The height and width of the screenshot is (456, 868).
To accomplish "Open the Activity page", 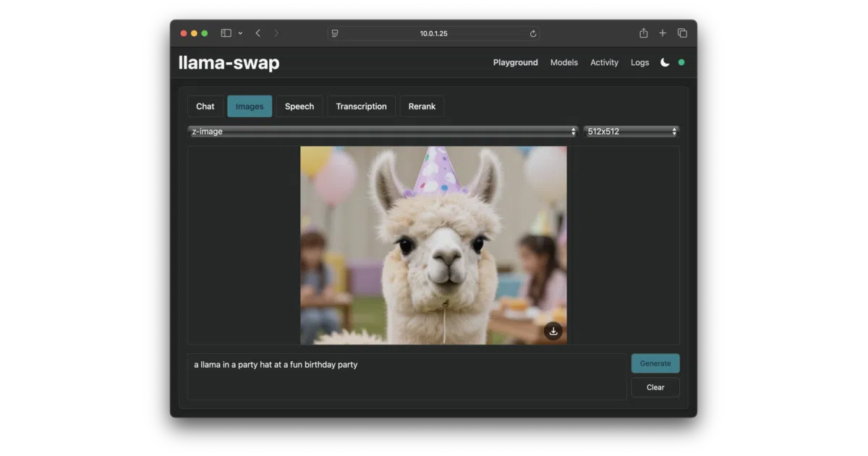I will 604,62.
